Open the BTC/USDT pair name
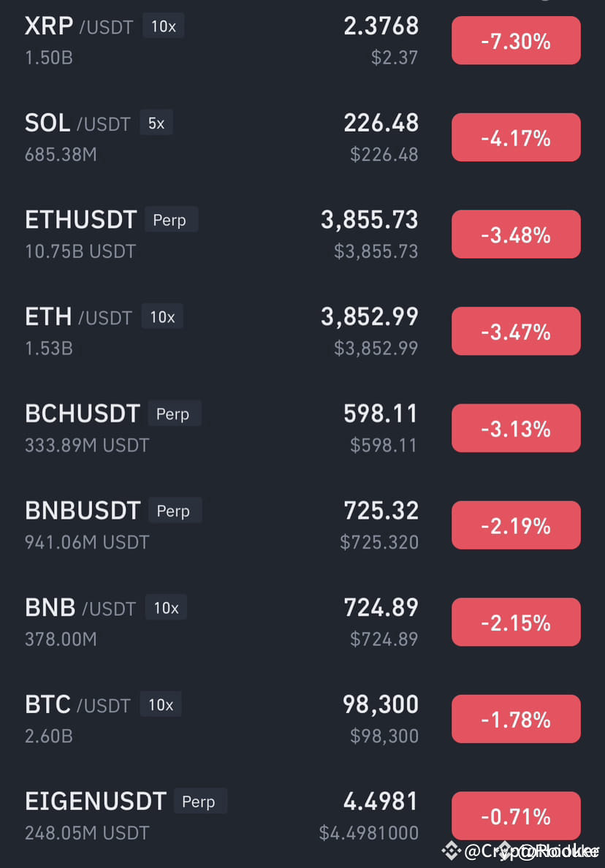The image size is (605, 868). coord(77,704)
